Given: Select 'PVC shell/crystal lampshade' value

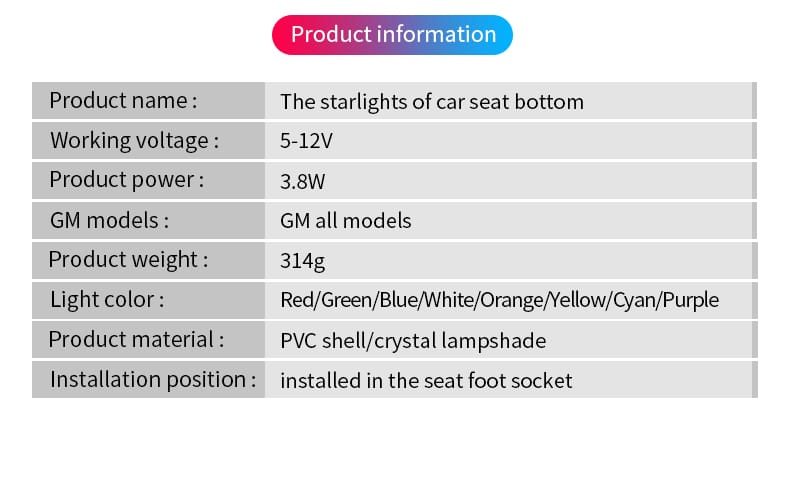Looking at the screenshot, I should pyautogui.click(x=413, y=341).
